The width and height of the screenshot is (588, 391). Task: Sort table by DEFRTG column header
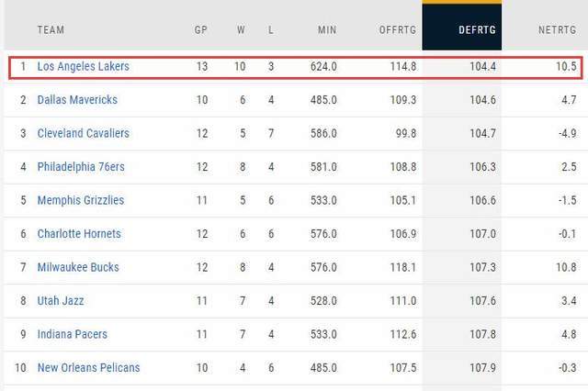477,30
